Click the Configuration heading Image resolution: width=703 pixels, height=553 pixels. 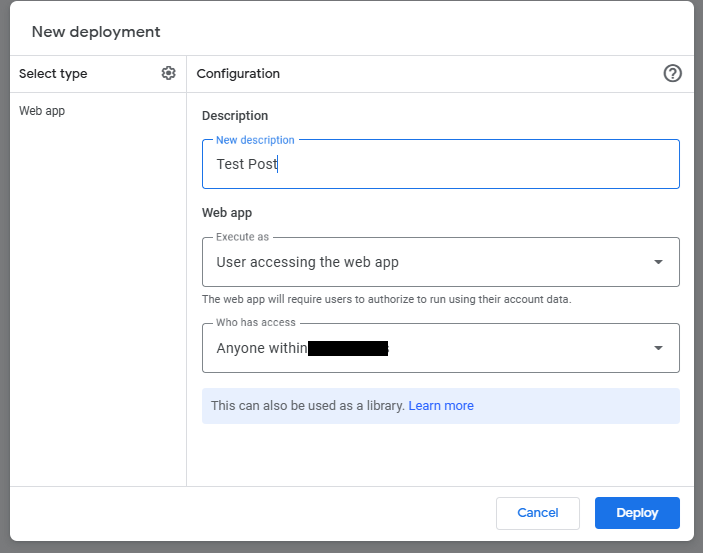tap(238, 74)
